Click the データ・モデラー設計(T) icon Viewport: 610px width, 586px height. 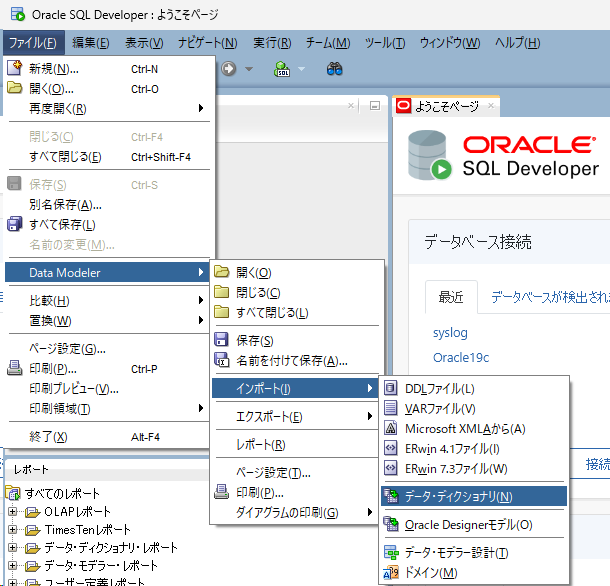(x=391, y=552)
